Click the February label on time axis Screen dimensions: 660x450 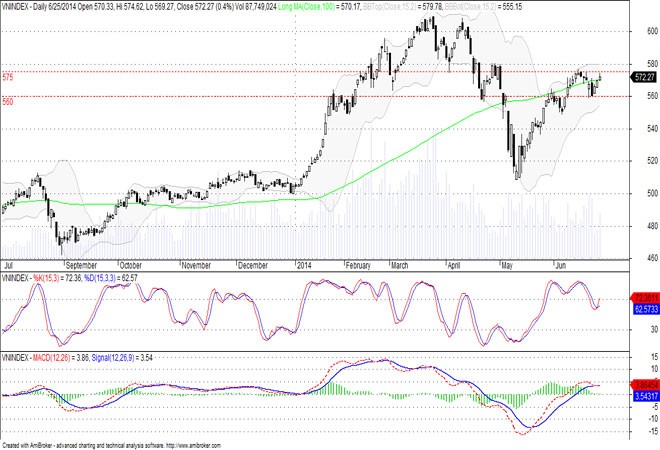(358, 266)
